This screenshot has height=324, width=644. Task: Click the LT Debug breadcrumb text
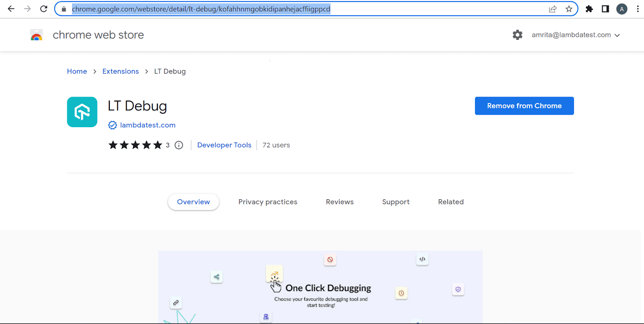pos(170,71)
